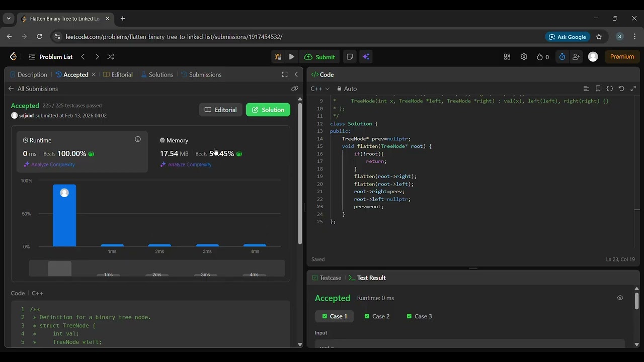
Task: Open the timer stopwatch icon
Action: (x=562, y=57)
